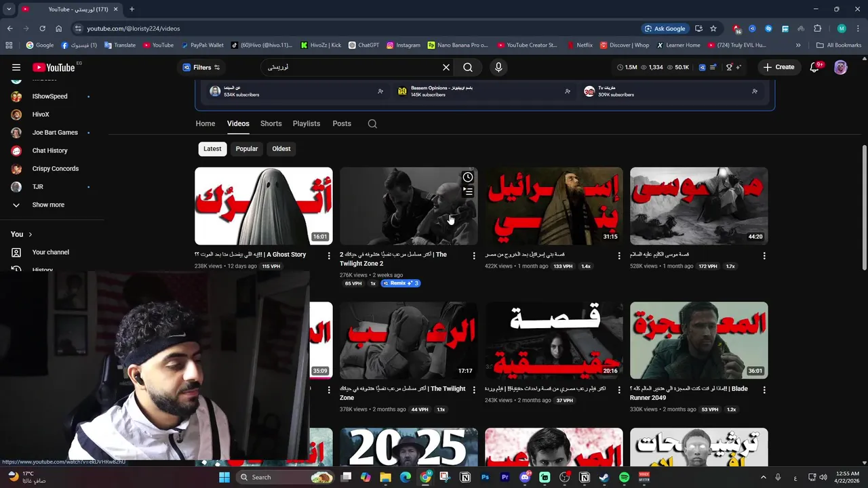Open the Remix badge on Twilight Zone 2
The width and height of the screenshot is (868, 488).
tap(401, 283)
